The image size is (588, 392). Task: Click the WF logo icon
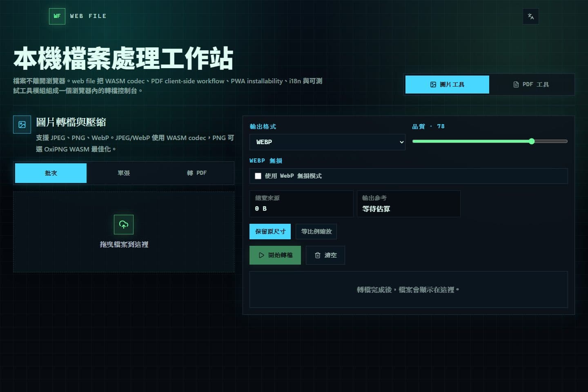click(x=57, y=16)
